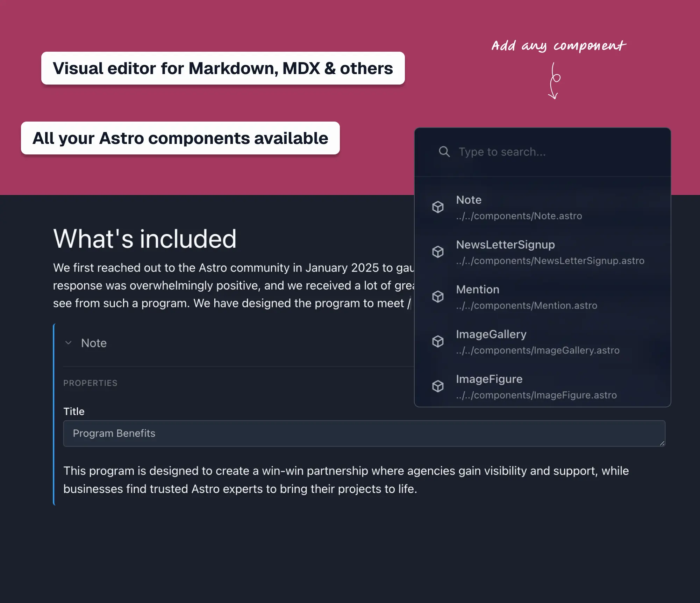Viewport: 700px width, 603px height.
Task: Click the cube icon beside ImageGallery
Action: [438, 341]
